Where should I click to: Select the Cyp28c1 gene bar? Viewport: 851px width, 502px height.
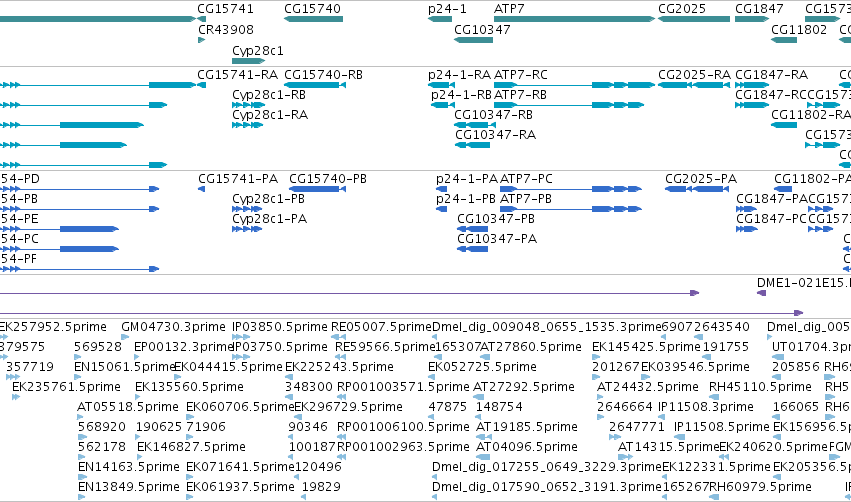[x=249, y=61]
